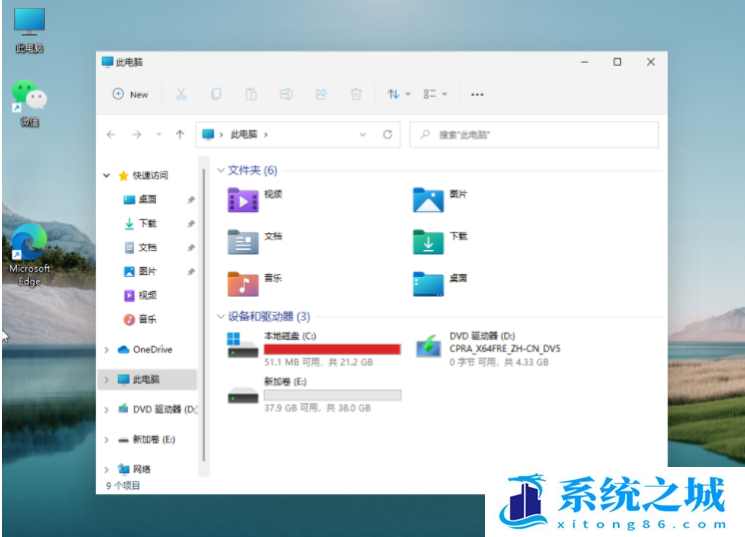Collapse the 文件夹 (6) section
745x537 pixels.
[221, 171]
